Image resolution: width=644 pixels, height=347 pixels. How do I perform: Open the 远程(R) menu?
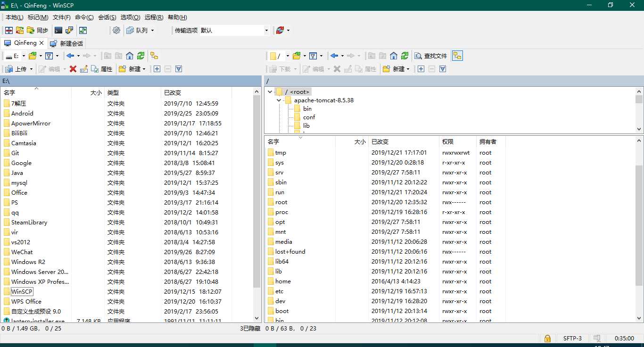154,17
